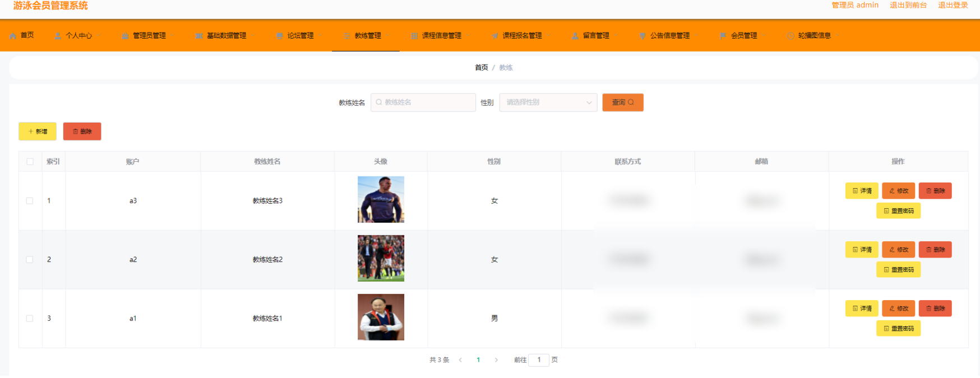Click the home icon beside 首页
980x378 pixels.
13,36
